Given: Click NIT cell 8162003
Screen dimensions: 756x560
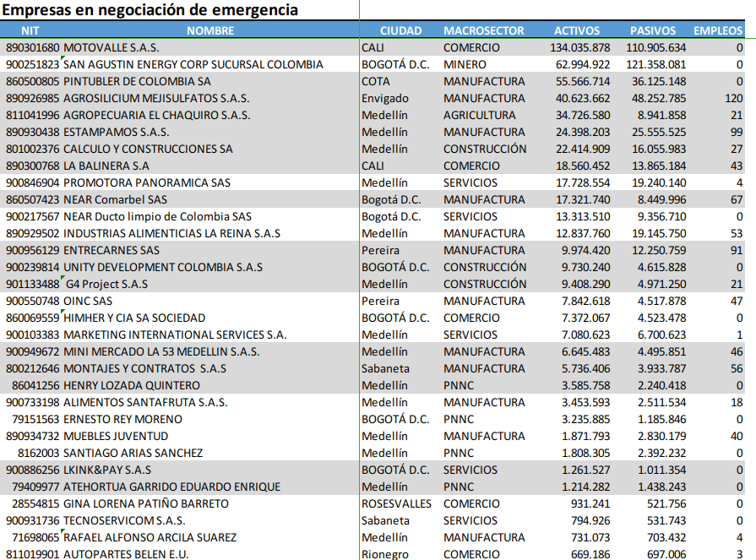Looking at the screenshot, I should [x=39, y=453].
